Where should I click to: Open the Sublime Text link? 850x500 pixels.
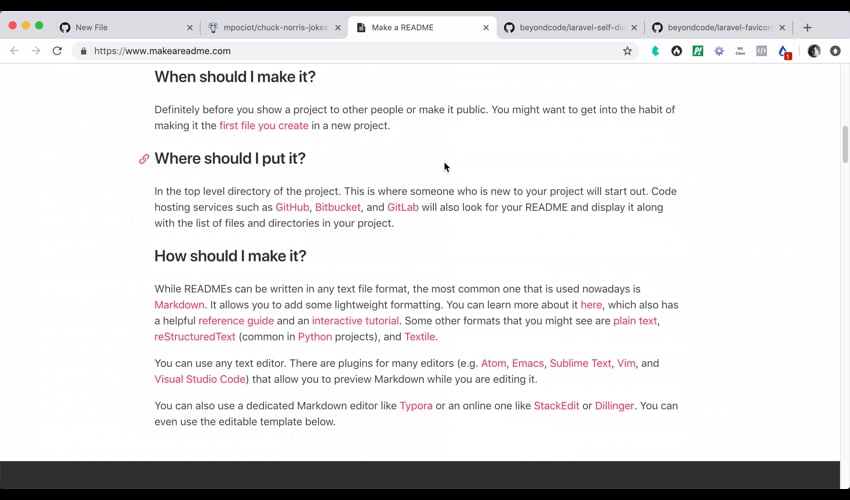pyautogui.click(x=580, y=363)
